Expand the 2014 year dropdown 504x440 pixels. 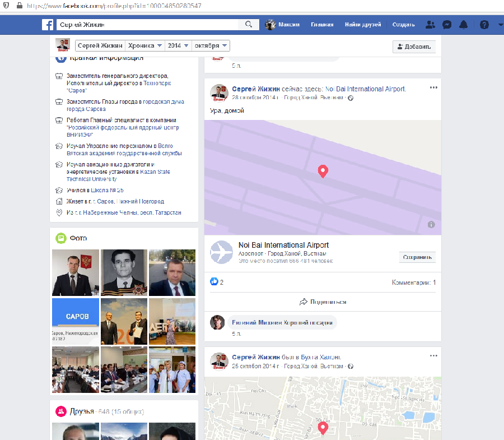tap(178, 46)
